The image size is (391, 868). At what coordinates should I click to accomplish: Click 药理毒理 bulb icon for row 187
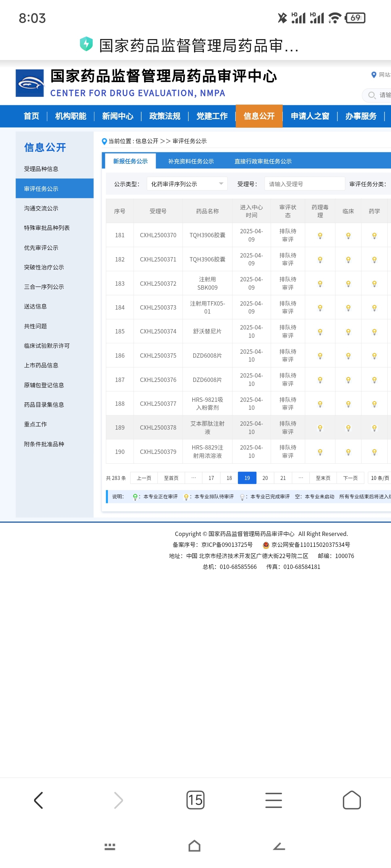(x=320, y=380)
